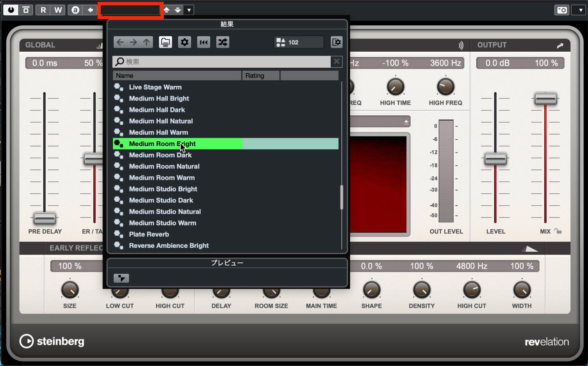The height and width of the screenshot is (366, 588).
Task: Select Live Stage Warm preset
Action: click(226, 87)
